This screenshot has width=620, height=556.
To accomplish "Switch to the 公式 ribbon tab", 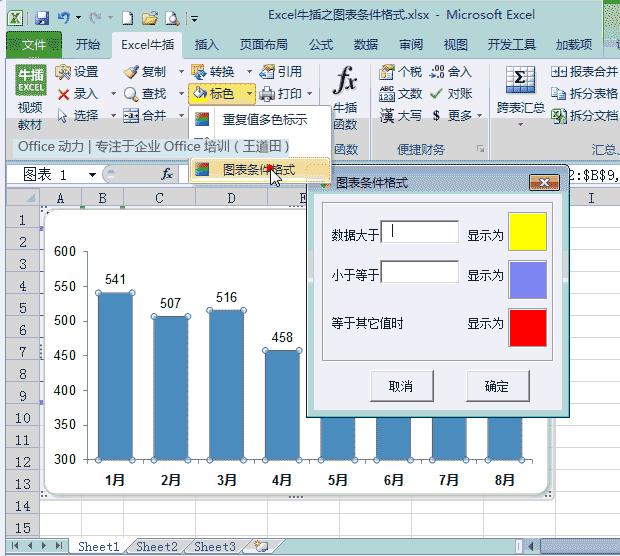I will [321, 44].
